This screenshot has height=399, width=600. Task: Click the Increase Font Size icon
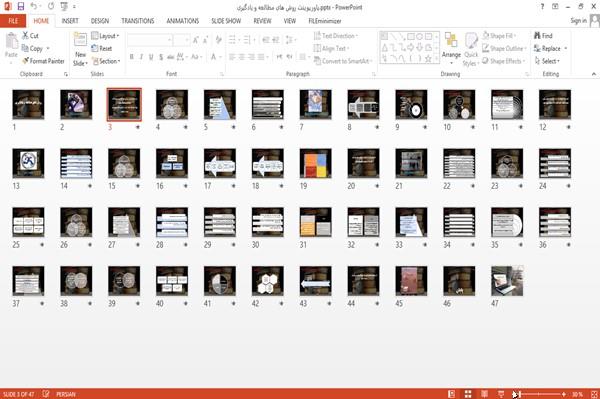click(196, 39)
